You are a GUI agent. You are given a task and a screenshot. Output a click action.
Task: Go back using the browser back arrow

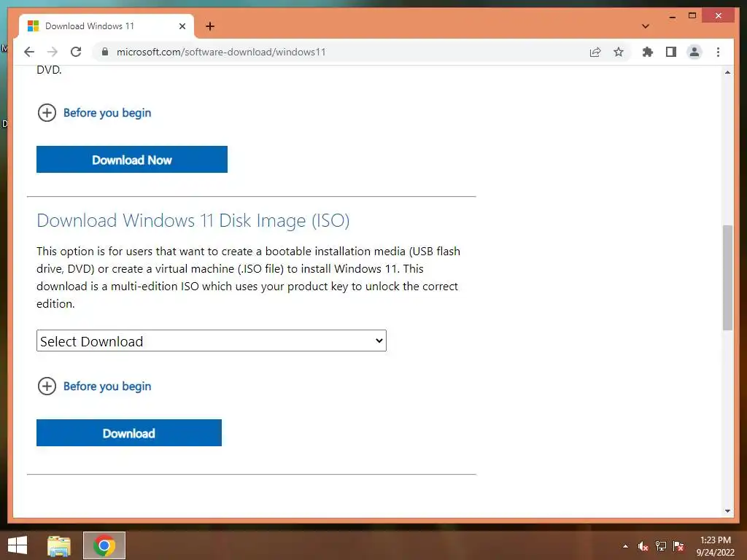click(x=29, y=52)
